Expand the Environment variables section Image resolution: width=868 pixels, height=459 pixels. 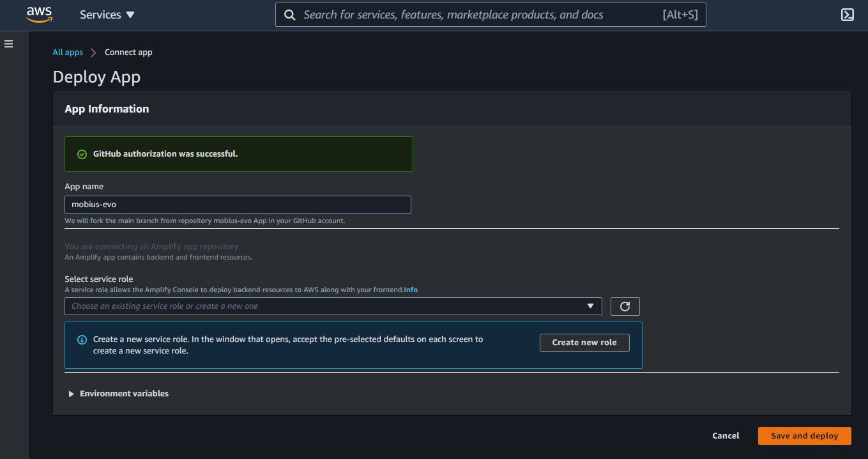(x=119, y=394)
